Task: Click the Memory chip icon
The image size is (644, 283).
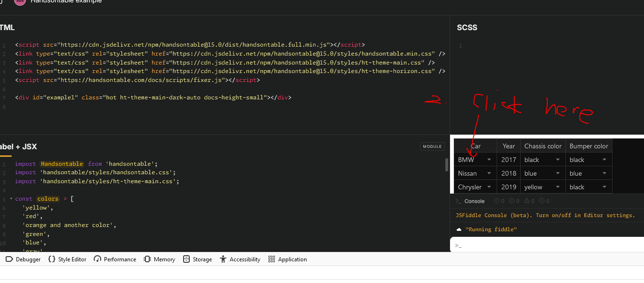Action: click(x=147, y=259)
